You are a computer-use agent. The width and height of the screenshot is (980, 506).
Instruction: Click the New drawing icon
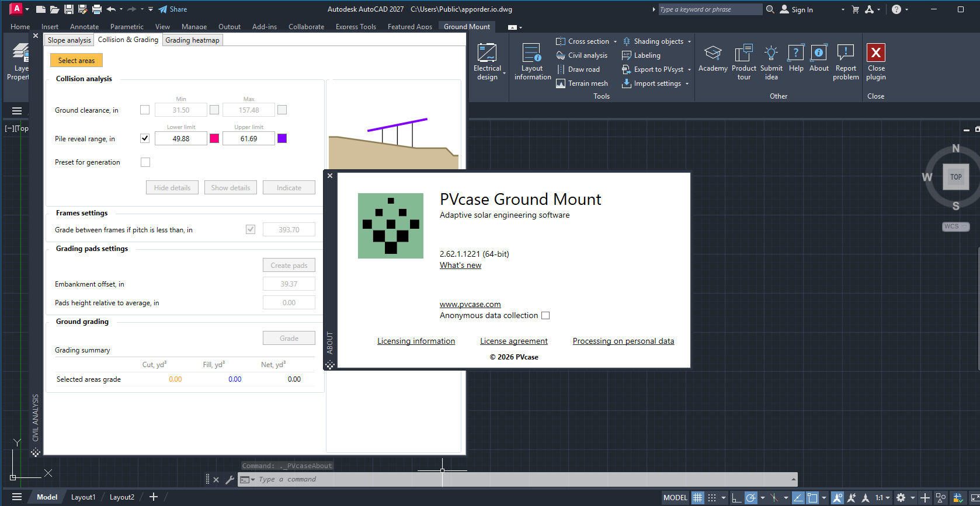[40, 9]
